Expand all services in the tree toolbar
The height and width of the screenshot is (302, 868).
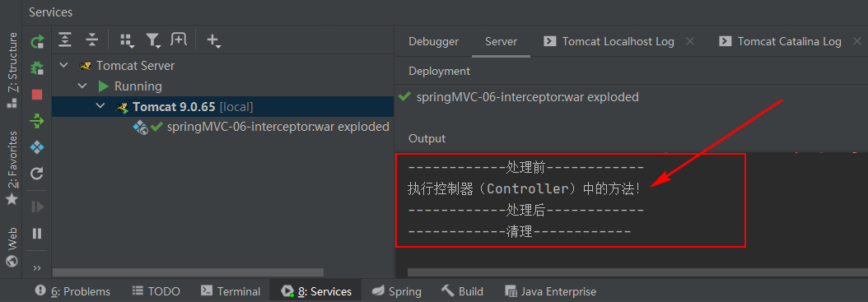pyautogui.click(x=65, y=39)
